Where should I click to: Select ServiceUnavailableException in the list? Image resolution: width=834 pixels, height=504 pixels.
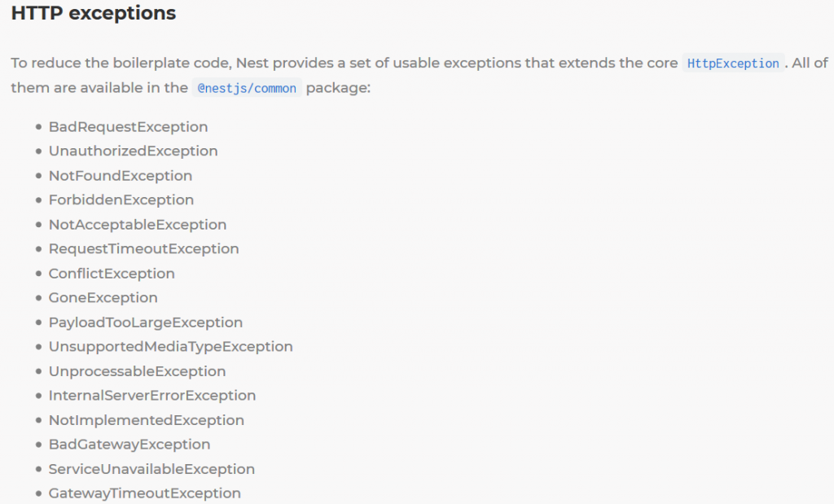point(151,469)
